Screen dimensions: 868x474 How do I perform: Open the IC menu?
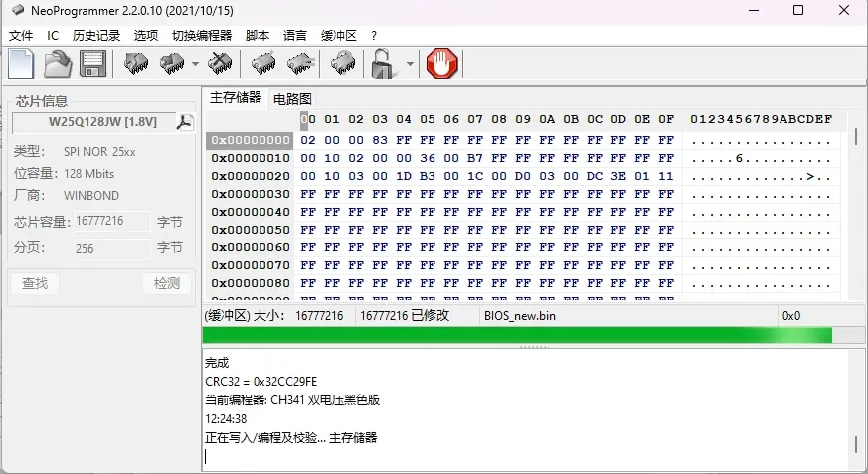pos(53,36)
